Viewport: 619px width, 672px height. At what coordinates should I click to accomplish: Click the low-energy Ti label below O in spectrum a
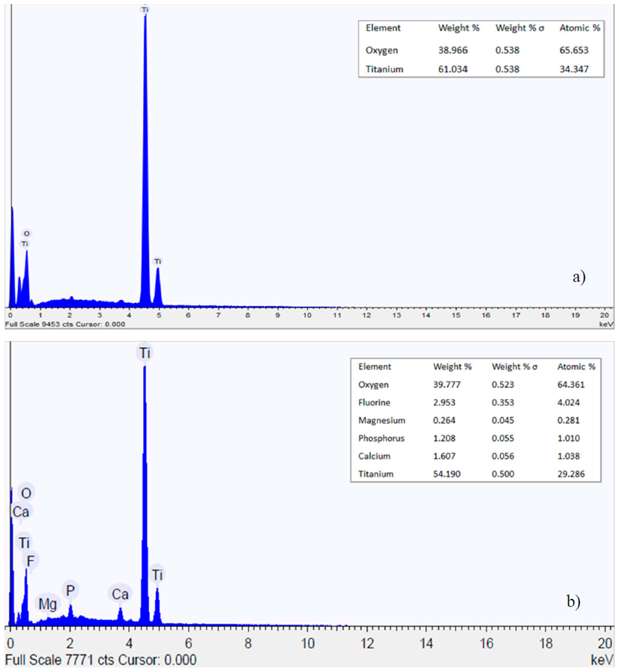(24, 244)
